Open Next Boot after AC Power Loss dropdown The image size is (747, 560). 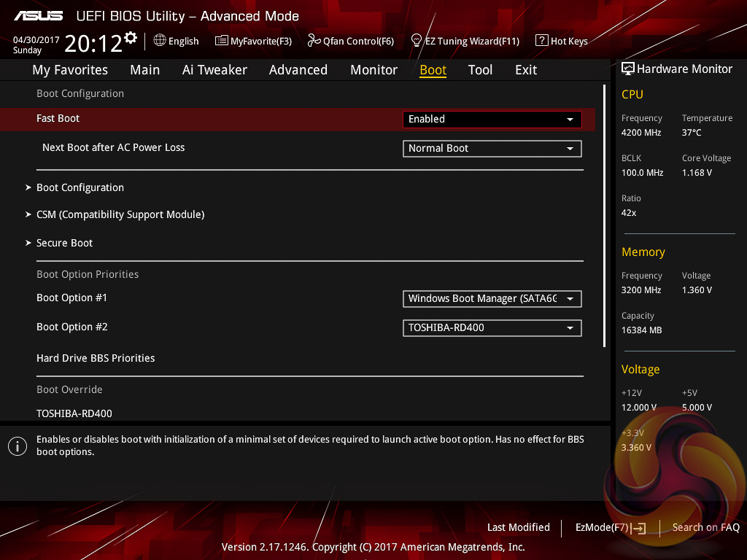[492, 148]
